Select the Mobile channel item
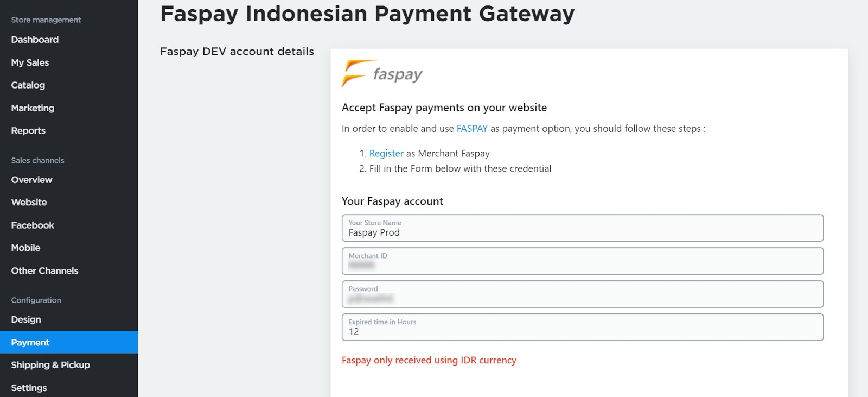 (25, 248)
